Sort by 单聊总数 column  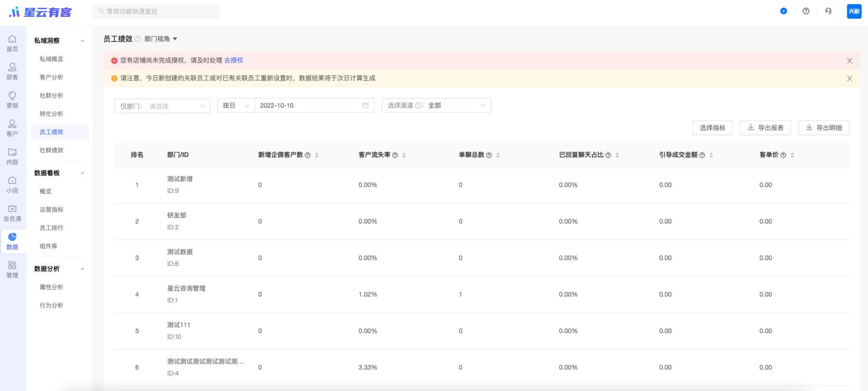pos(498,155)
